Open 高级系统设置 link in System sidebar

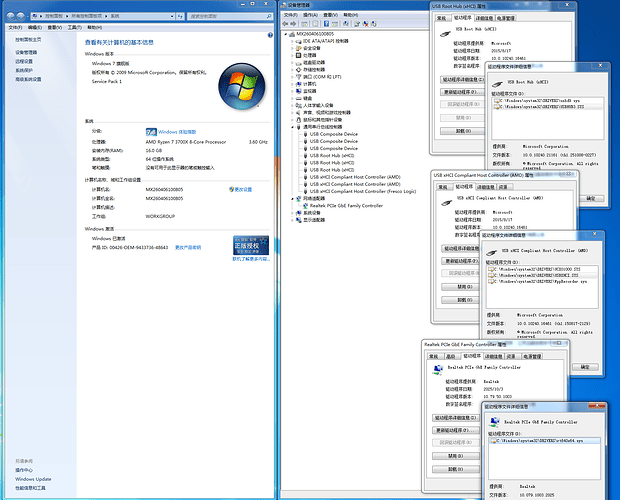28,79
